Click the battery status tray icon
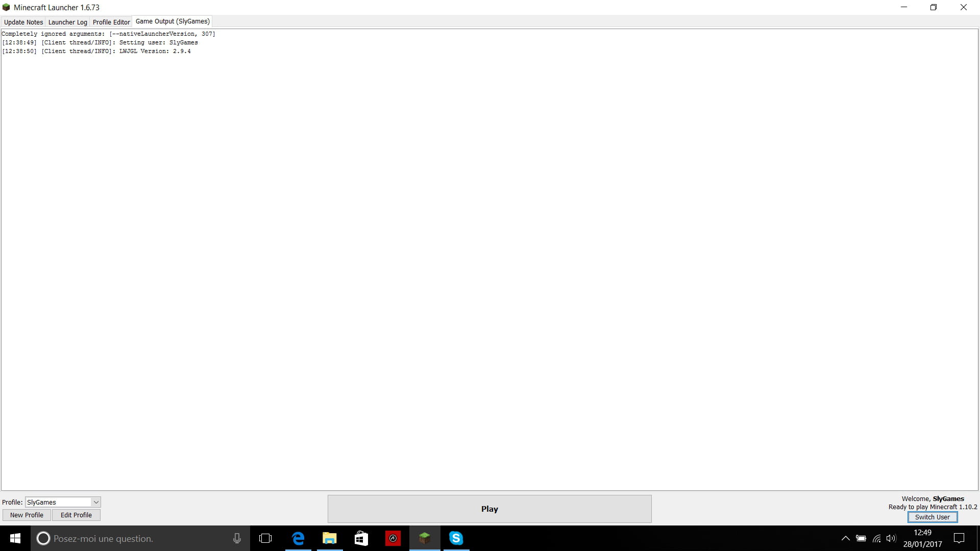Image resolution: width=980 pixels, height=551 pixels. coord(861,538)
